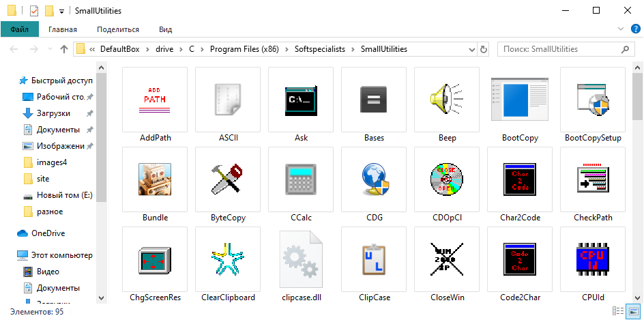The image size is (644, 320).
Task: Select the ASCII file icon
Action: [x=228, y=100]
